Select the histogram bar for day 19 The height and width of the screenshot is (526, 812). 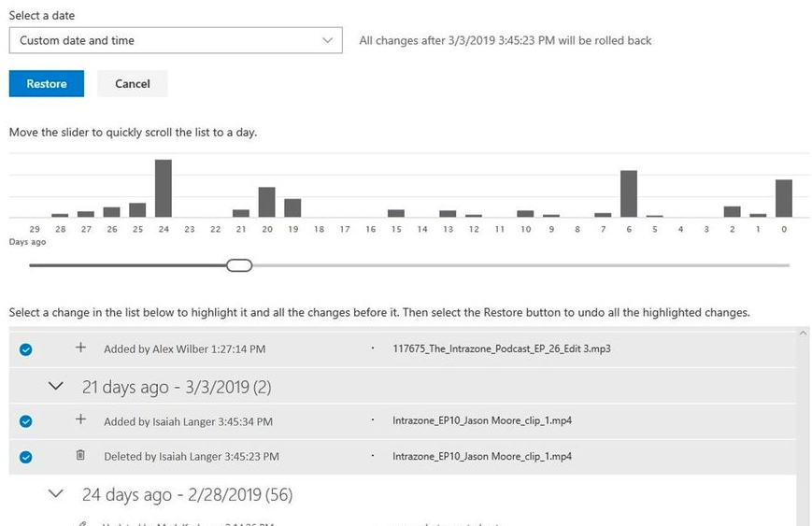pyautogui.click(x=292, y=207)
